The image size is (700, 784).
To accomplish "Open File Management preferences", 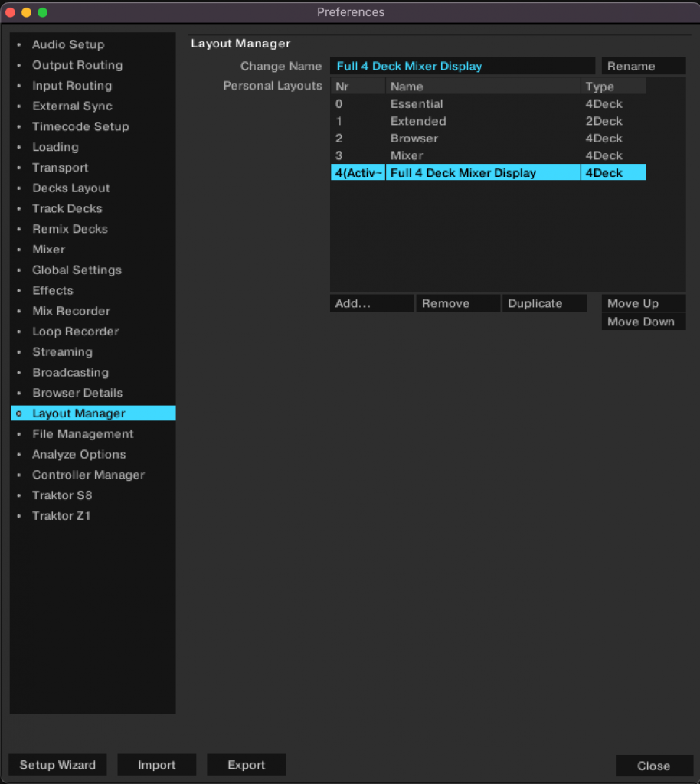I will (x=93, y=434).
